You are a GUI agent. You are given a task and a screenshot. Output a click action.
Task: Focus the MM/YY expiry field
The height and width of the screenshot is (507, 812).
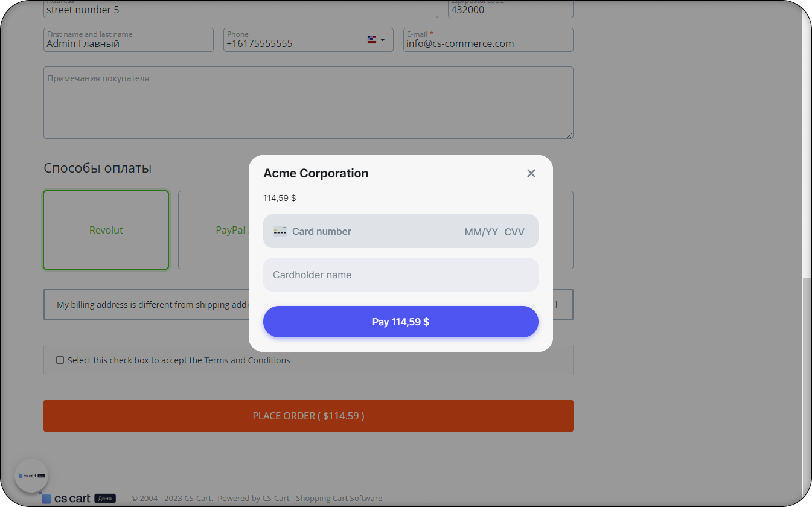click(x=481, y=232)
